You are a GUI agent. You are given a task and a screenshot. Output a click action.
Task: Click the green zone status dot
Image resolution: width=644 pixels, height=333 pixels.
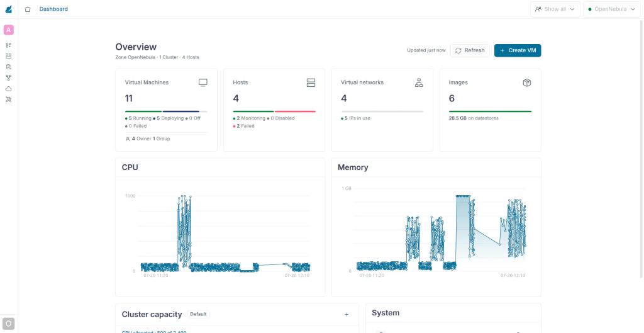click(590, 9)
